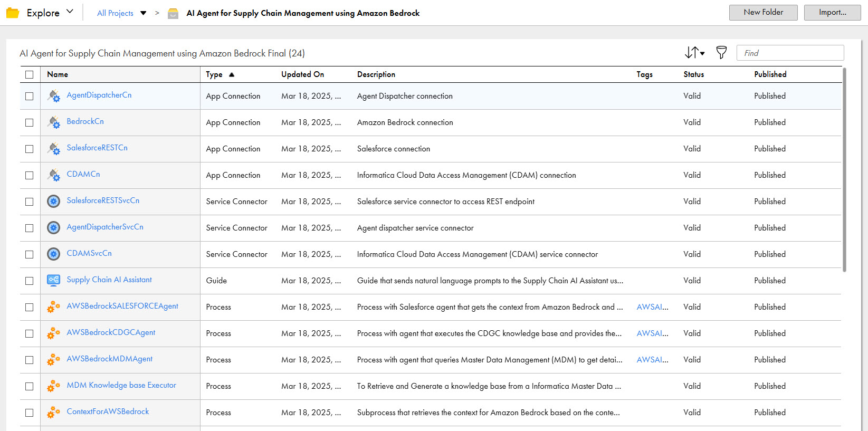Click the New Folder button

(764, 12)
